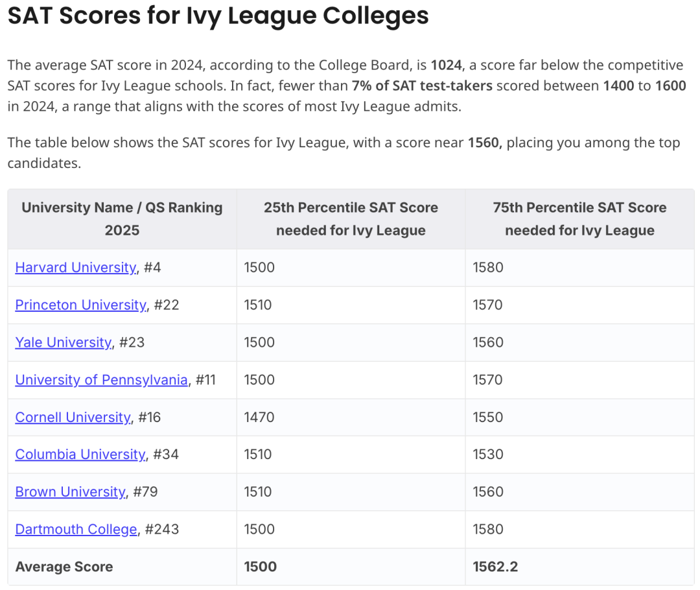The width and height of the screenshot is (700, 590).
Task: Click the bold 1024 average score text
Action: pyautogui.click(x=446, y=65)
